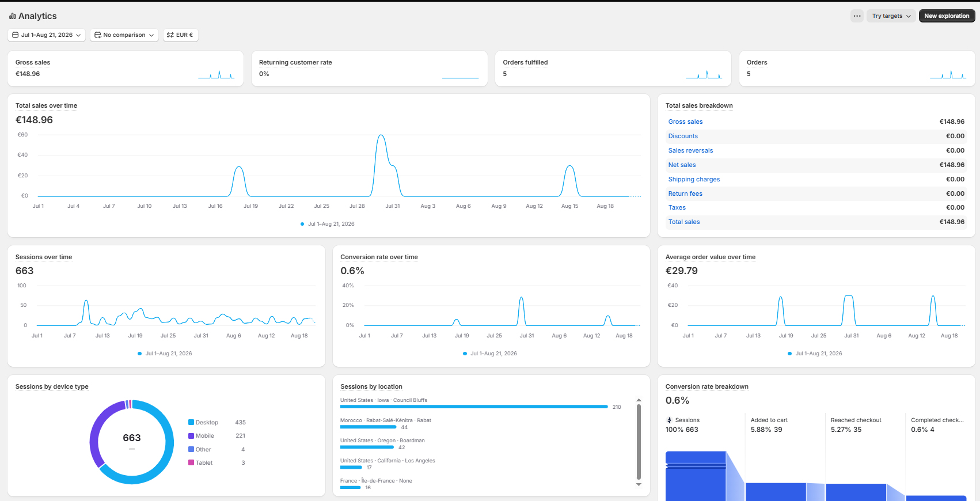Click the Analytics bar chart icon
980x501 pixels.
13,16
